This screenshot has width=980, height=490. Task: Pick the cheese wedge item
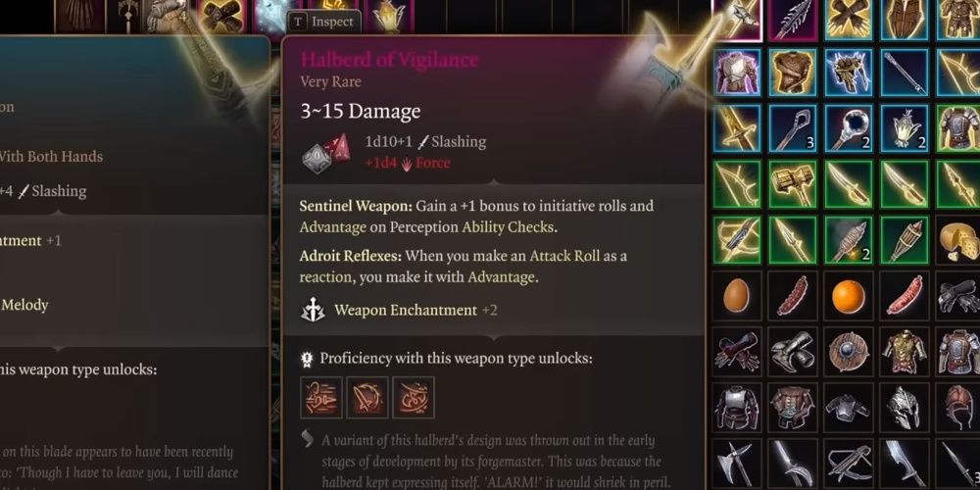tap(959, 240)
